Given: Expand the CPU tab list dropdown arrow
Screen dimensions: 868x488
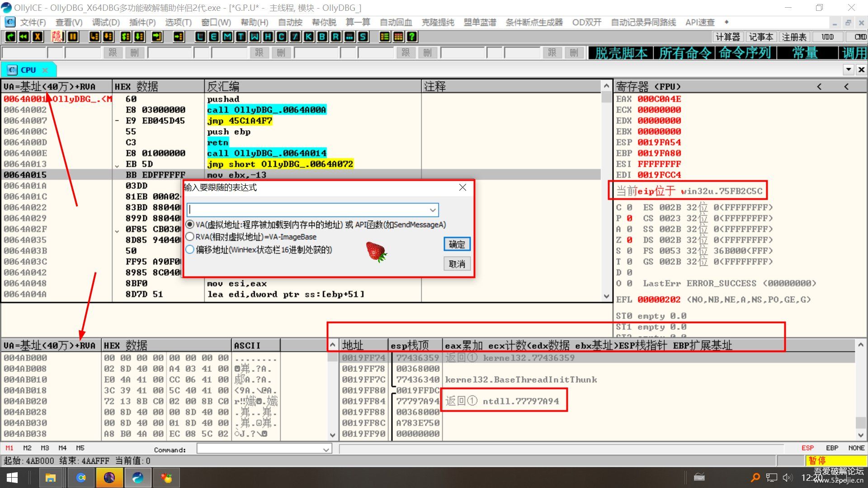Looking at the screenshot, I should (849, 70).
